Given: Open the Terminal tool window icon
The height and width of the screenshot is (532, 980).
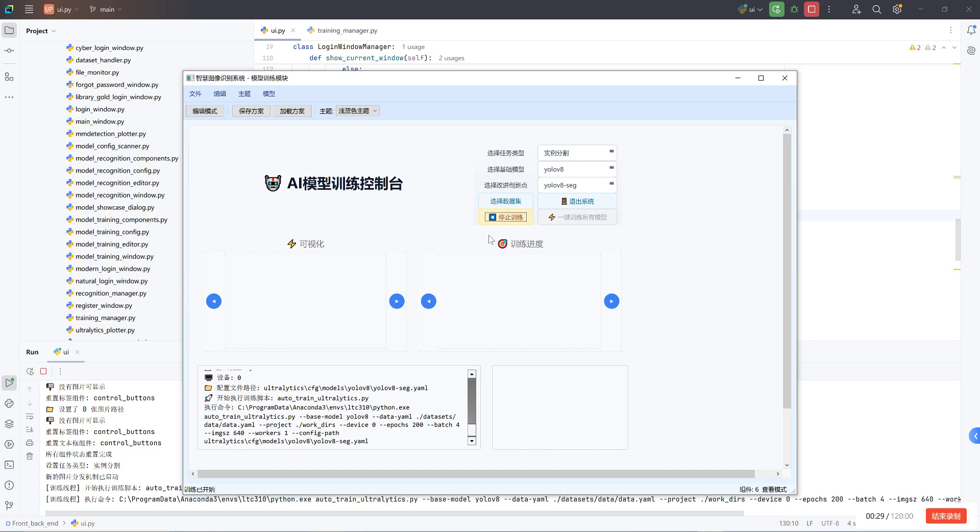Looking at the screenshot, I should point(9,465).
